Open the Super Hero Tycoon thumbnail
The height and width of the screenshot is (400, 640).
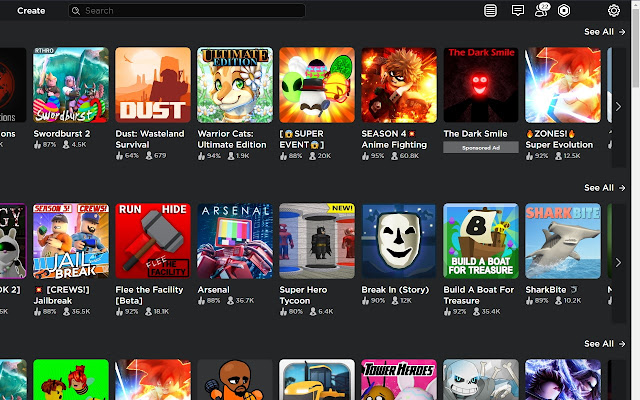pyautogui.click(x=317, y=241)
